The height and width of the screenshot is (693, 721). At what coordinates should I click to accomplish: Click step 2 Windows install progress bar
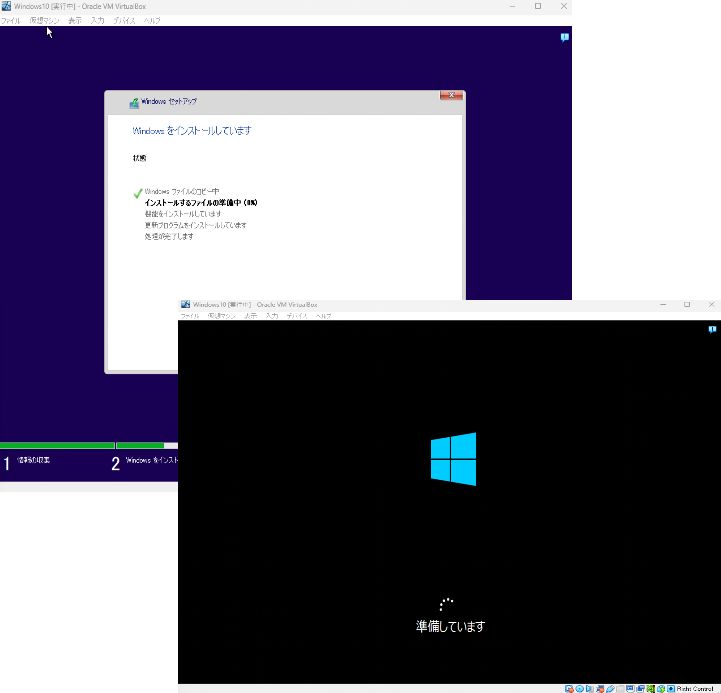pyautogui.click(x=147, y=445)
